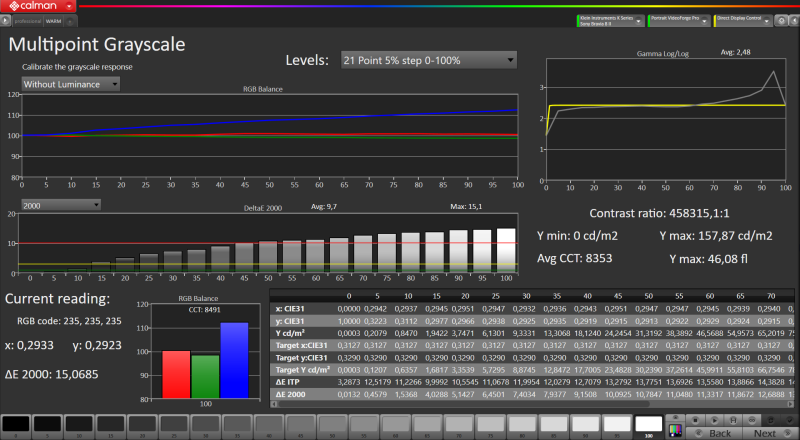This screenshot has width=800, height=440.
Task: Open the Calman main menu dropdown arrow
Action: pos(69,6)
